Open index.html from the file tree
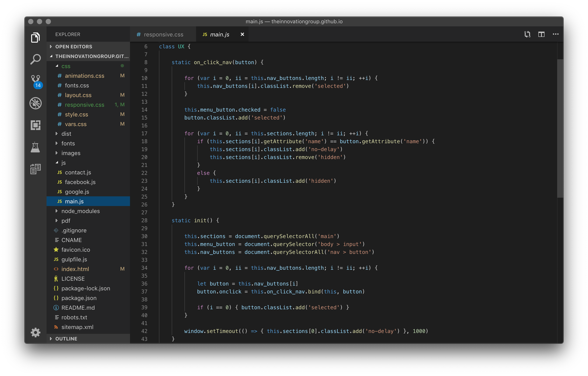 (x=75, y=269)
